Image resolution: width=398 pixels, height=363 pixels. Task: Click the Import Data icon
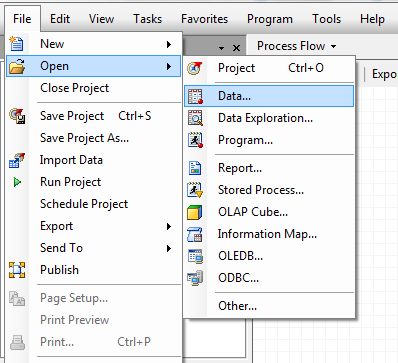[x=17, y=160]
